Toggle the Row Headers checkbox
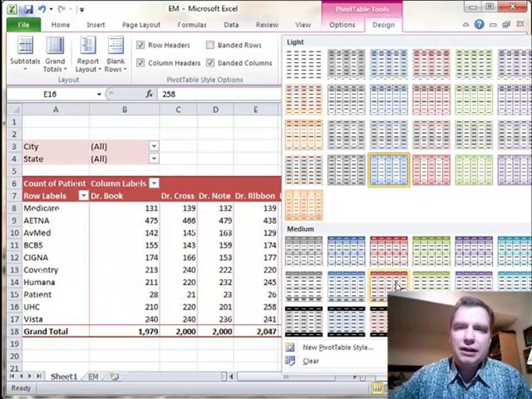532x399 pixels. (140, 45)
